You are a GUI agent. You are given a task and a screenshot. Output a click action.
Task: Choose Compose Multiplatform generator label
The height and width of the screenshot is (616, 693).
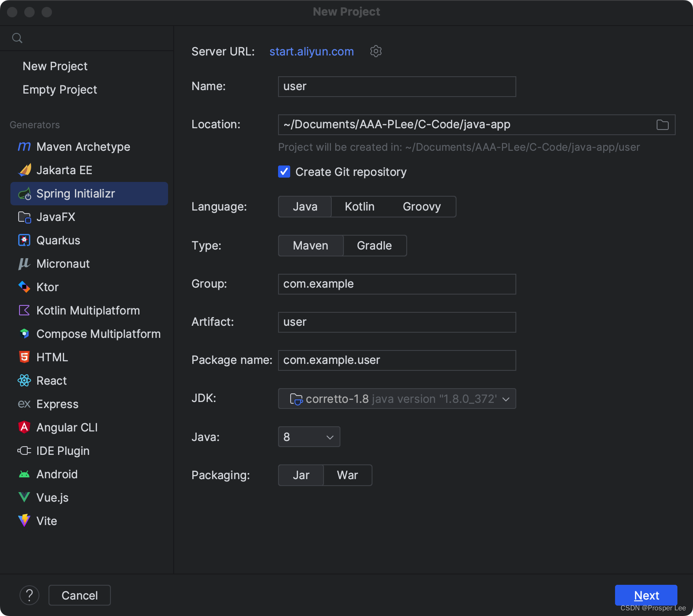(x=98, y=334)
